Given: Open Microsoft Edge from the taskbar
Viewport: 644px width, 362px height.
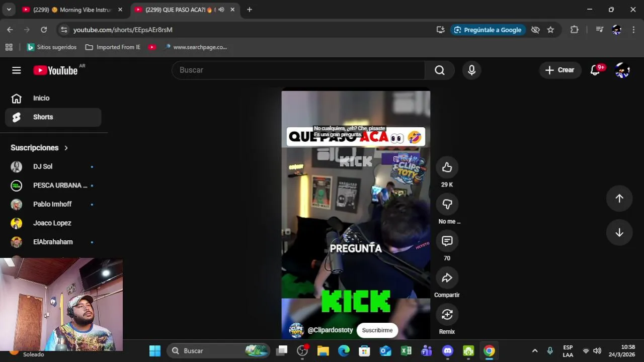Looking at the screenshot, I should click(x=344, y=351).
